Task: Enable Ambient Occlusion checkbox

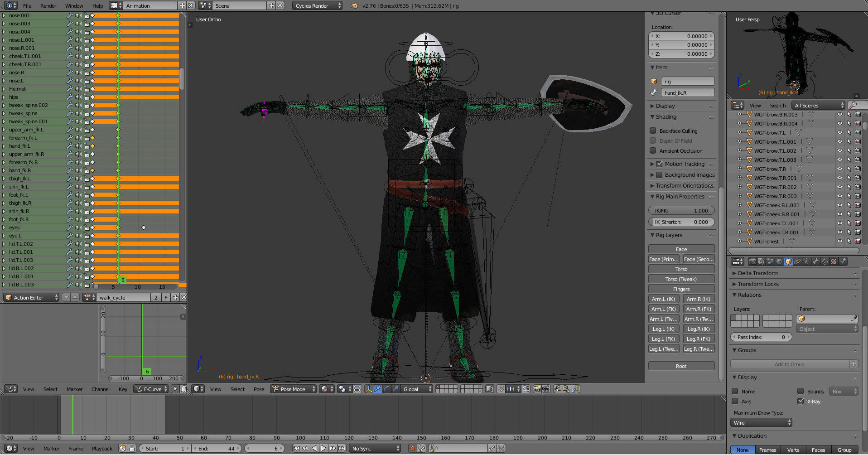Action: (653, 150)
